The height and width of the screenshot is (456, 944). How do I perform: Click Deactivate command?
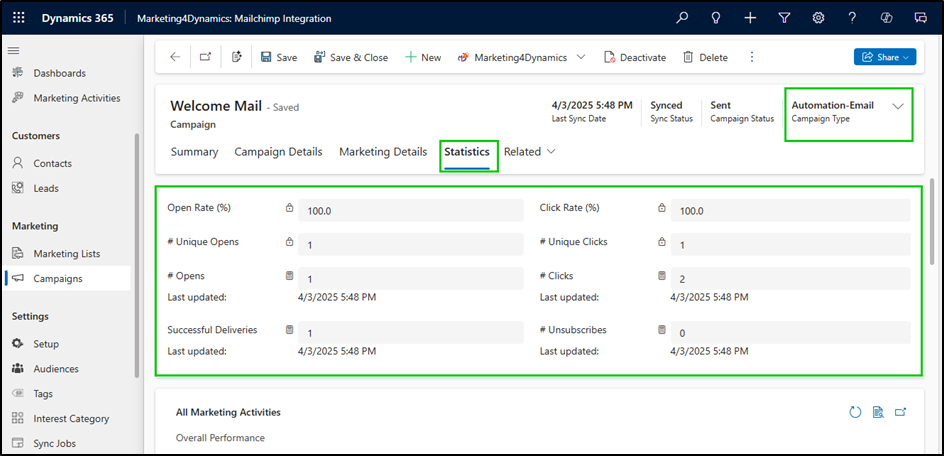tap(635, 57)
